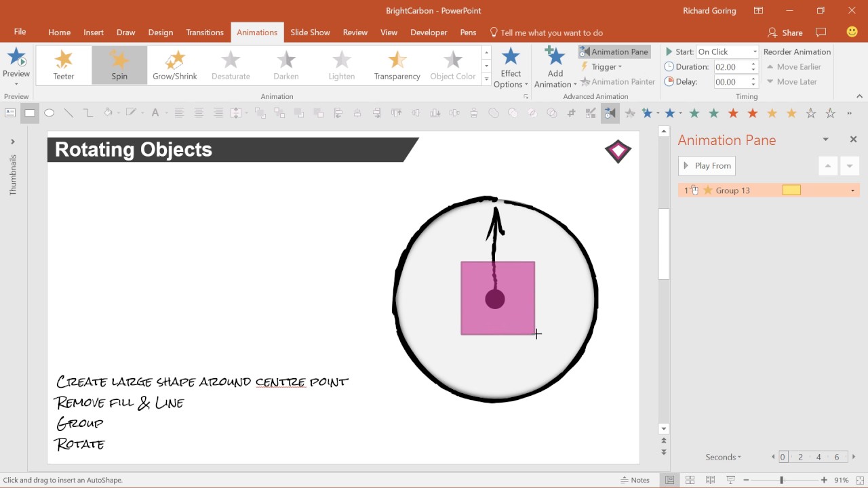Switch to Reading view icon
Viewport: 868px width, 488px height.
(711, 480)
